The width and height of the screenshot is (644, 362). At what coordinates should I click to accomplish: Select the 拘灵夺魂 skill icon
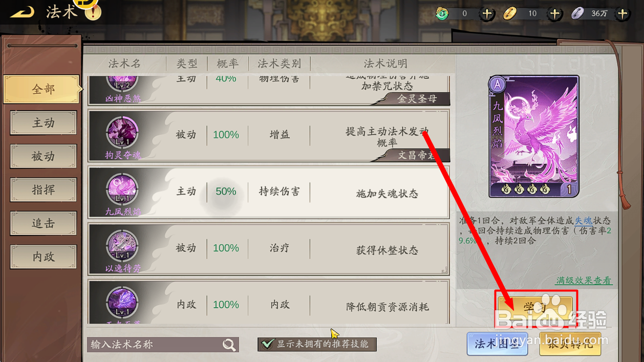[x=122, y=134]
